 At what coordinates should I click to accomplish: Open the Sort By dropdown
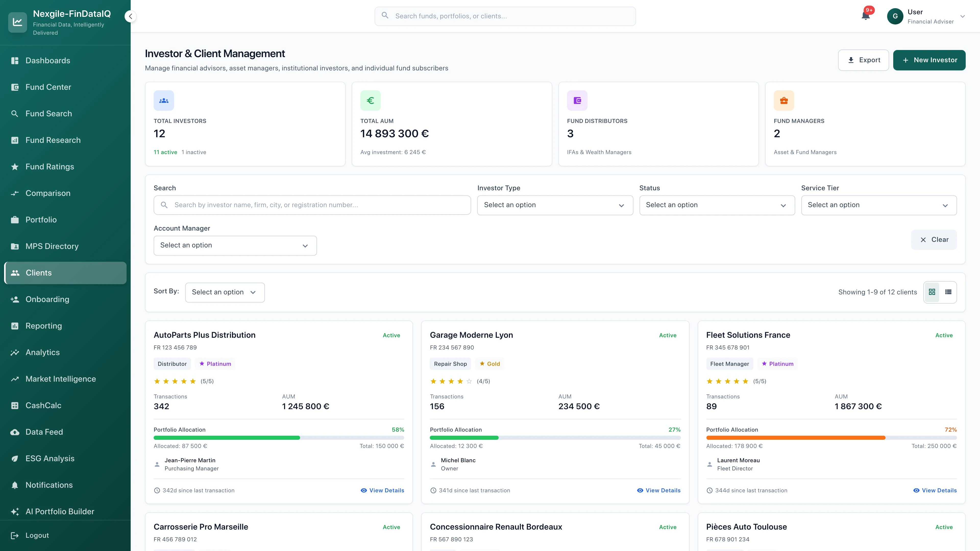pyautogui.click(x=225, y=292)
